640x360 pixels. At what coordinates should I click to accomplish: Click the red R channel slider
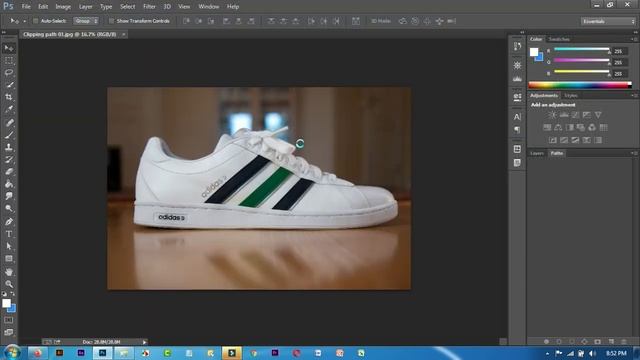pyautogui.click(x=582, y=50)
